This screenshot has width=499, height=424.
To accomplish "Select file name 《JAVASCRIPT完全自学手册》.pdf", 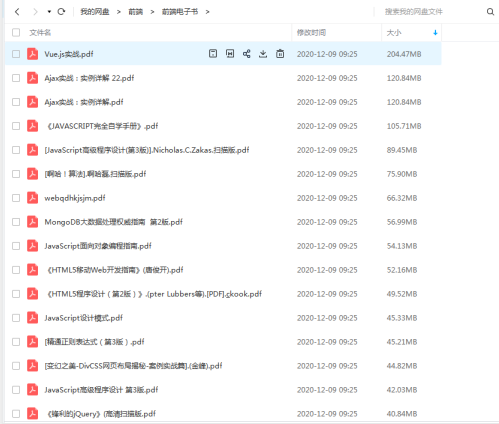I will [102, 126].
